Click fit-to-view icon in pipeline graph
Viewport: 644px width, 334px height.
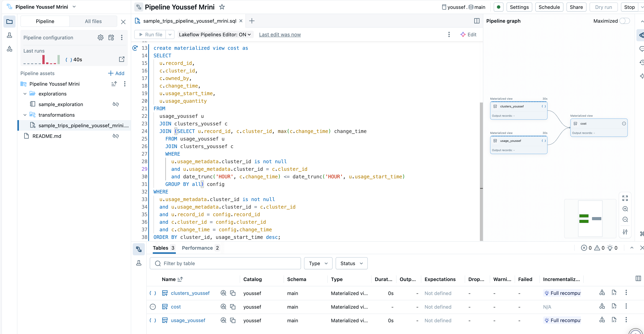[625, 198]
